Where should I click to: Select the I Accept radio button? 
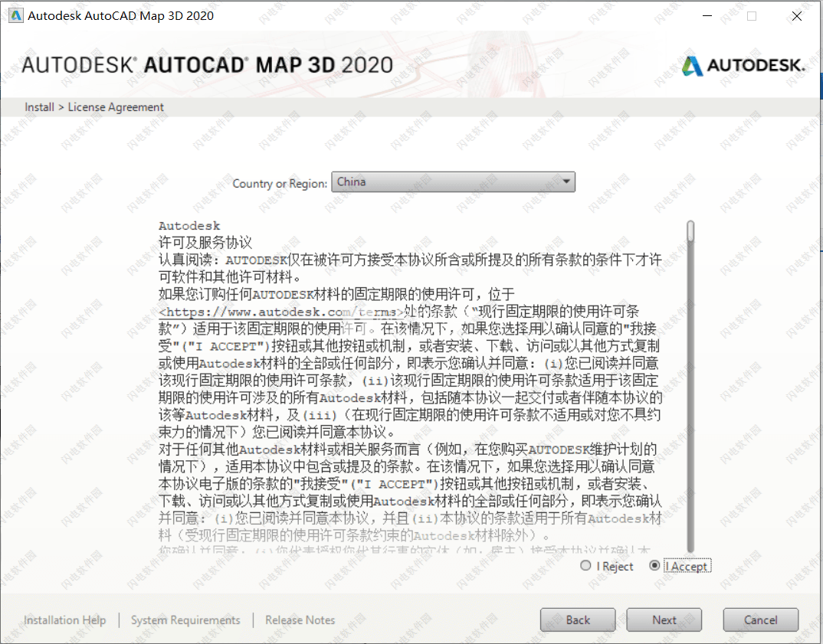click(654, 565)
